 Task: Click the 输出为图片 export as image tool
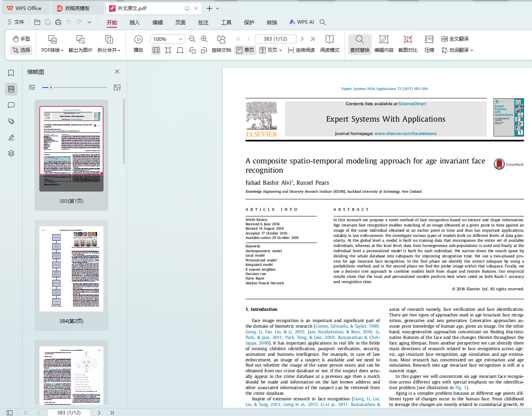coord(80,44)
